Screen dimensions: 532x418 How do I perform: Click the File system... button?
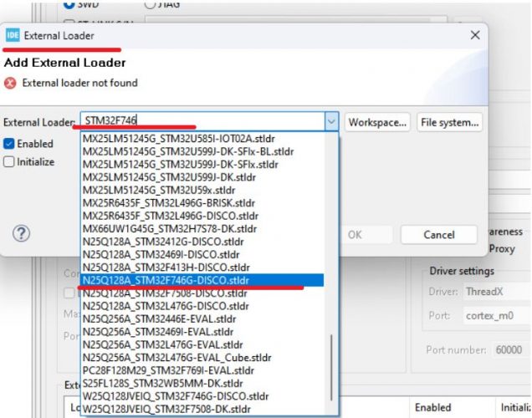coord(449,122)
